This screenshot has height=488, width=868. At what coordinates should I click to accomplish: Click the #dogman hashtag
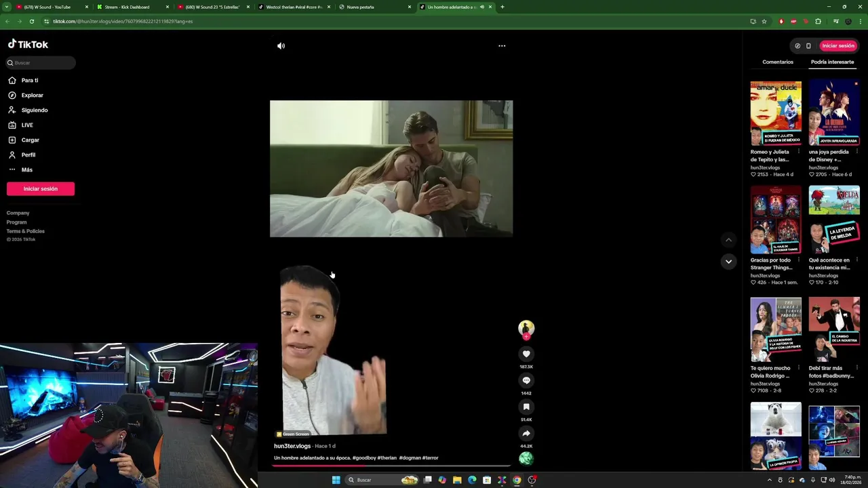(x=410, y=458)
